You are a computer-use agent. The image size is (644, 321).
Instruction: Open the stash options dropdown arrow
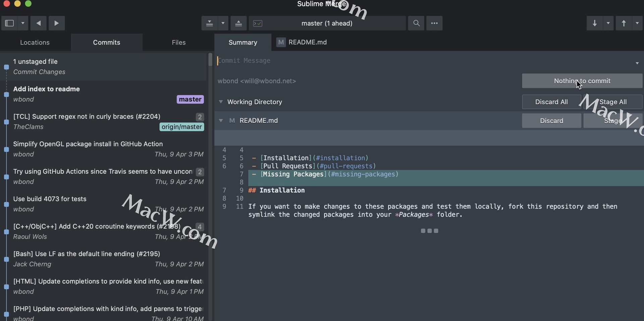pos(223,23)
